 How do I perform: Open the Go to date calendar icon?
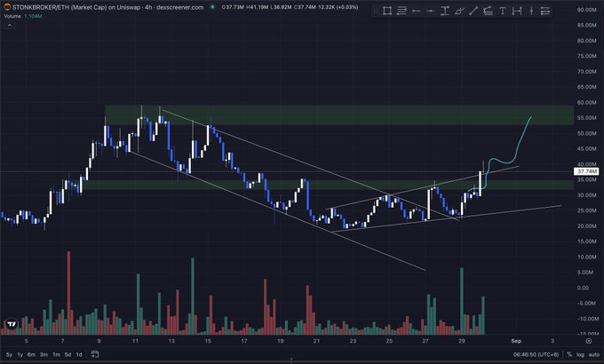pos(95,354)
